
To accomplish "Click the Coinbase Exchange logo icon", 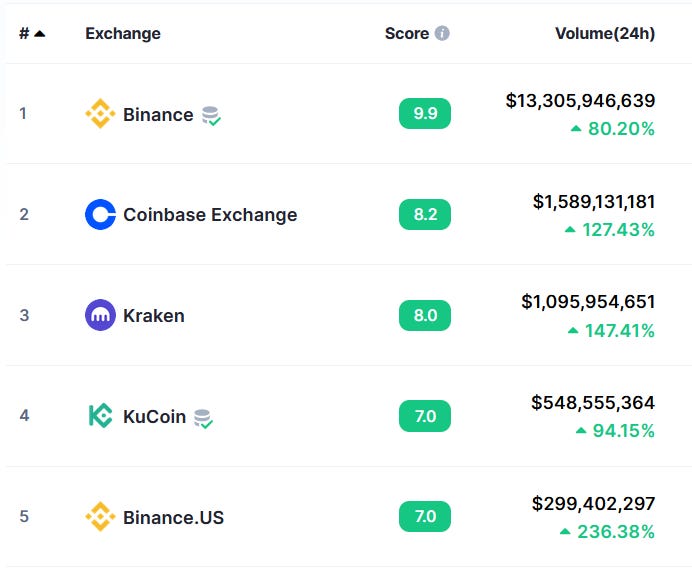I will click(x=100, y=215).
